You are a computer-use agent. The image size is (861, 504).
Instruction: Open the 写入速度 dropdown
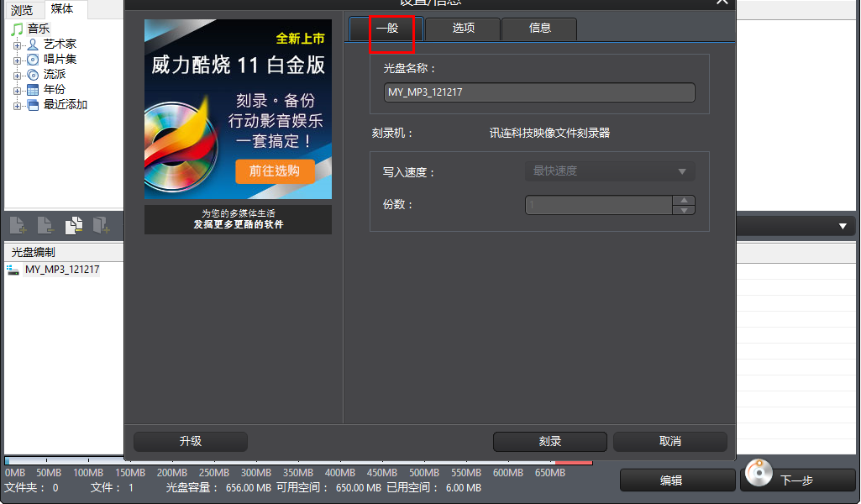click(x=610, y=171)
